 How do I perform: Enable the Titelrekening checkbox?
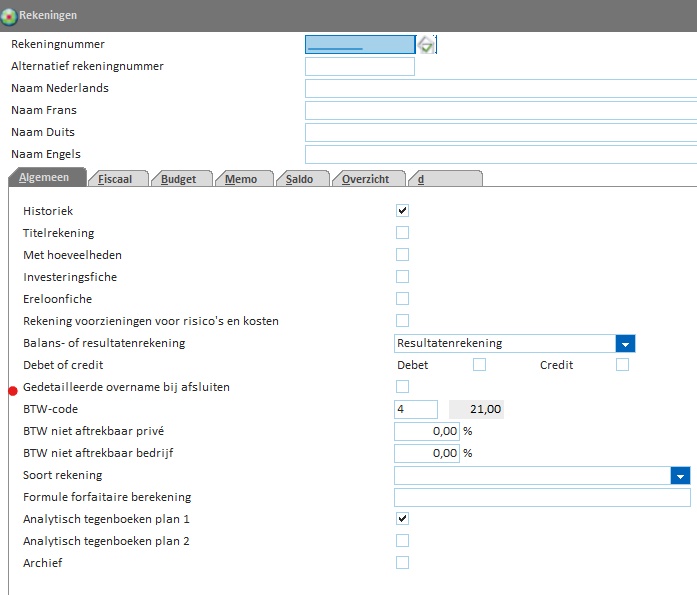tap(402, 233)
